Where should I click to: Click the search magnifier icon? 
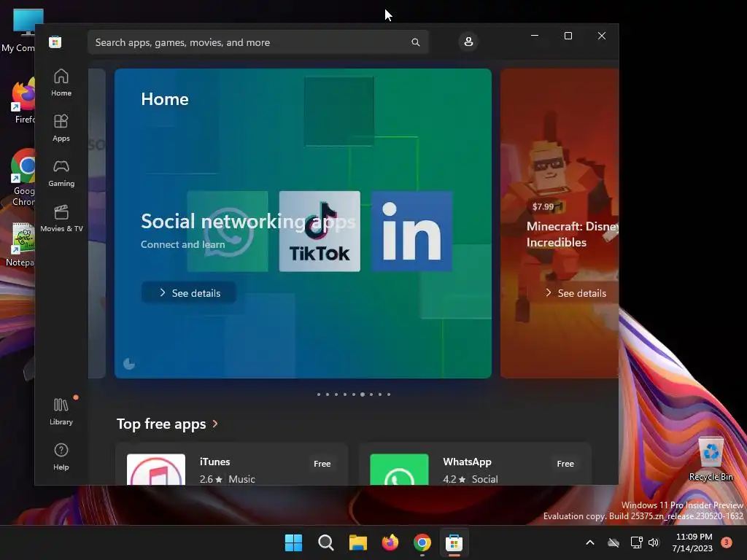point(415,42)
